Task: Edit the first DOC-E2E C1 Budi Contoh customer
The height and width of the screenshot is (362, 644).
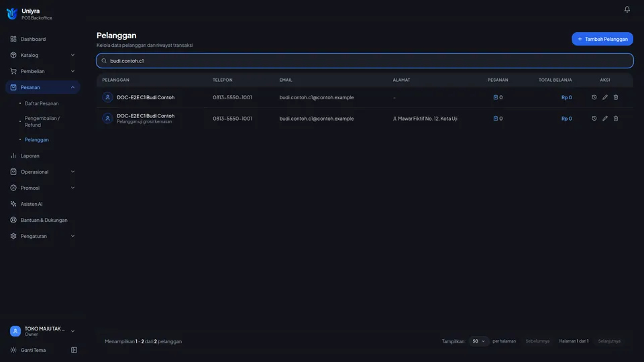Action: coord(604,97)
